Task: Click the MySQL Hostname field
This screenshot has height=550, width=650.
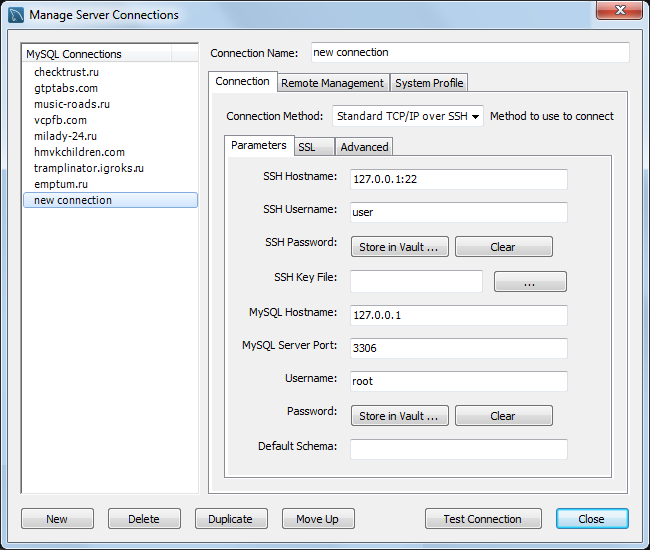Action: 458,315
